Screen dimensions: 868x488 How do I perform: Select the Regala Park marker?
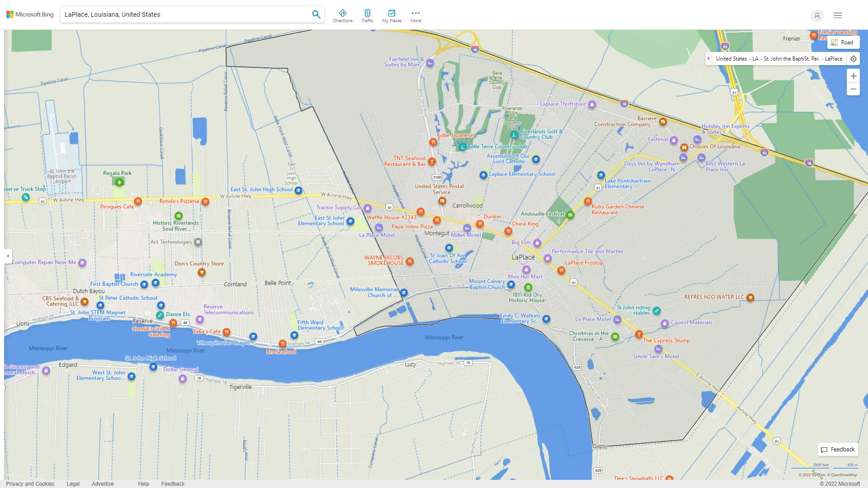(x=119, y=182)
